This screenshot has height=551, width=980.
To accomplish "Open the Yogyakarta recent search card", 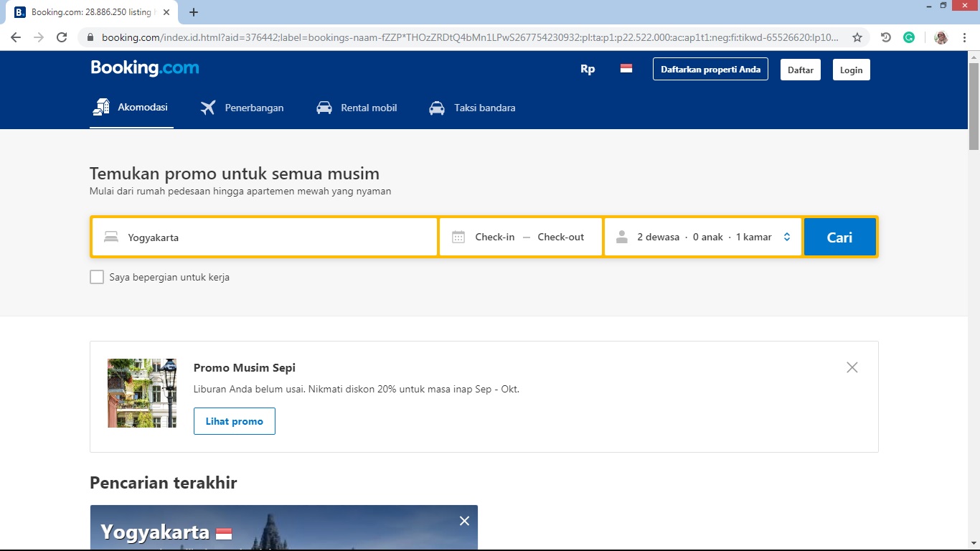I will pos(284,527).
